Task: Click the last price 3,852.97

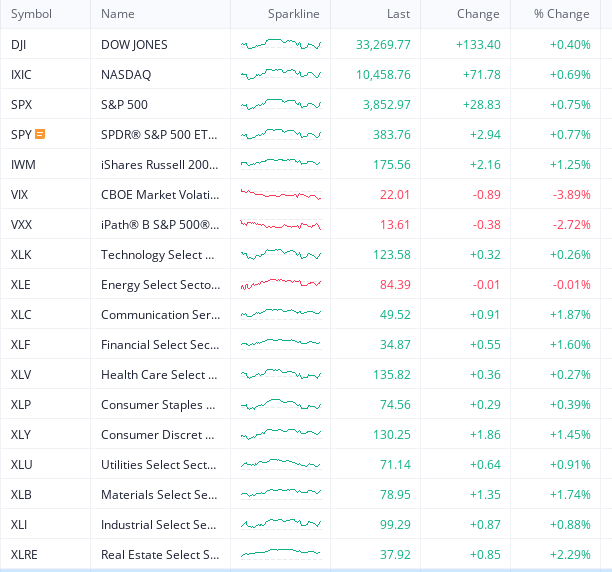Action: (387, 105)
